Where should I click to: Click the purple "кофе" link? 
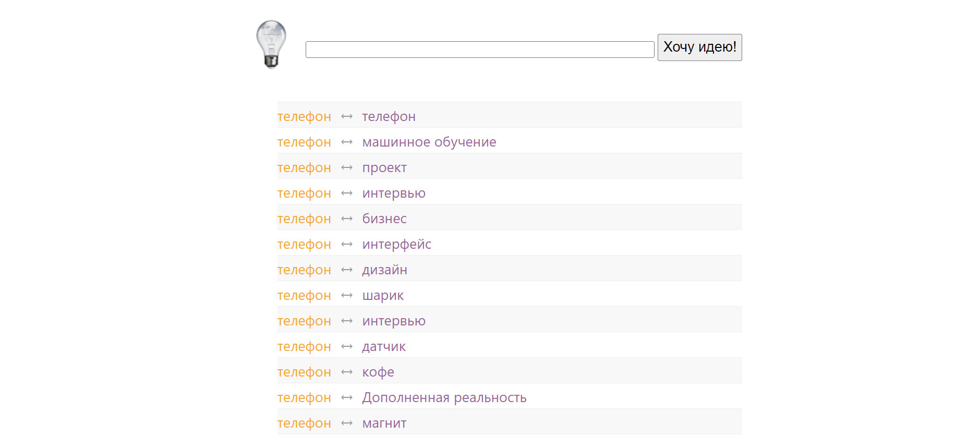pos(378,372)
